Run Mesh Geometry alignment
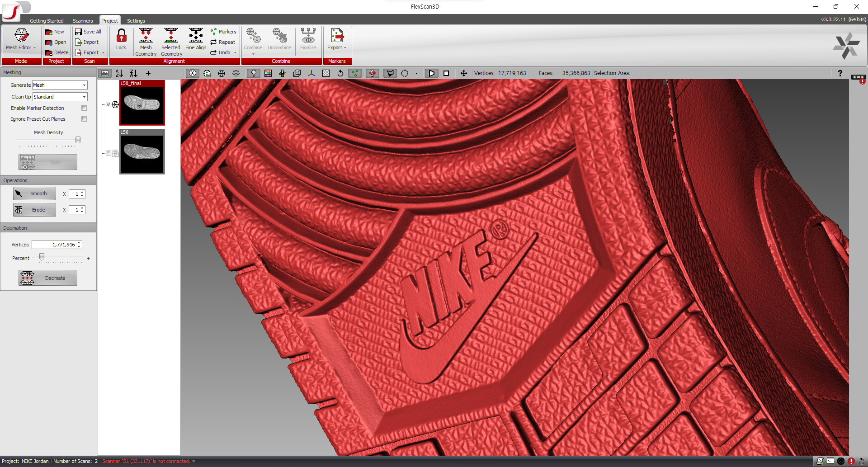This screenshot has width=868, height=467. click(x=146, y=42)
